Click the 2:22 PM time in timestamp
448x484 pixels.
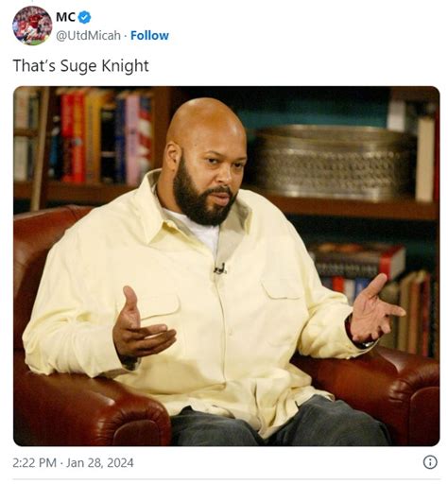click(34, 462)
